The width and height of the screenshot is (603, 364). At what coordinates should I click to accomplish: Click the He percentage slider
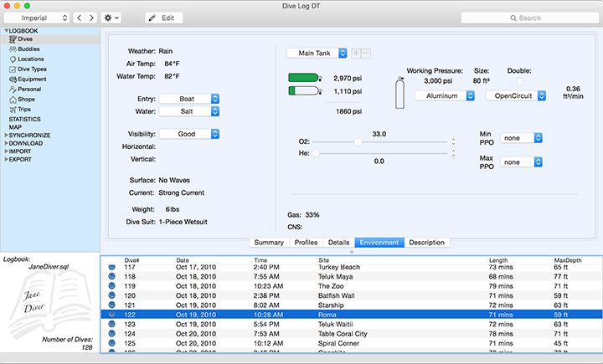(379, 154)
